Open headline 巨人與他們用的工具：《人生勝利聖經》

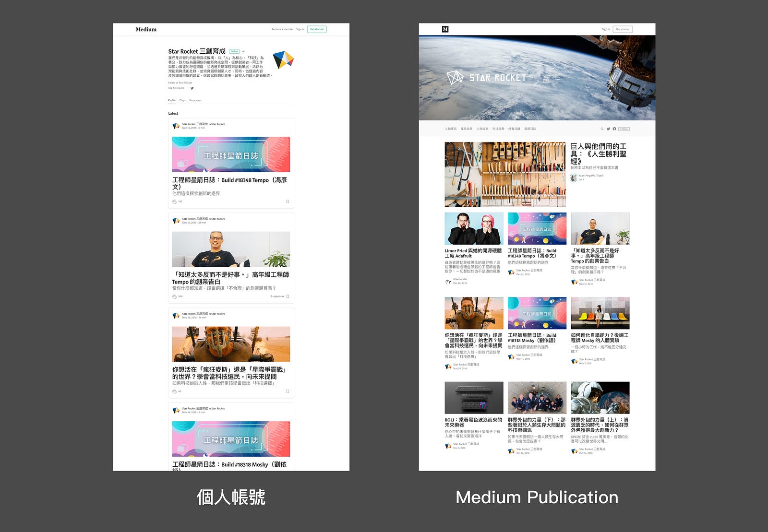[599, 154]
